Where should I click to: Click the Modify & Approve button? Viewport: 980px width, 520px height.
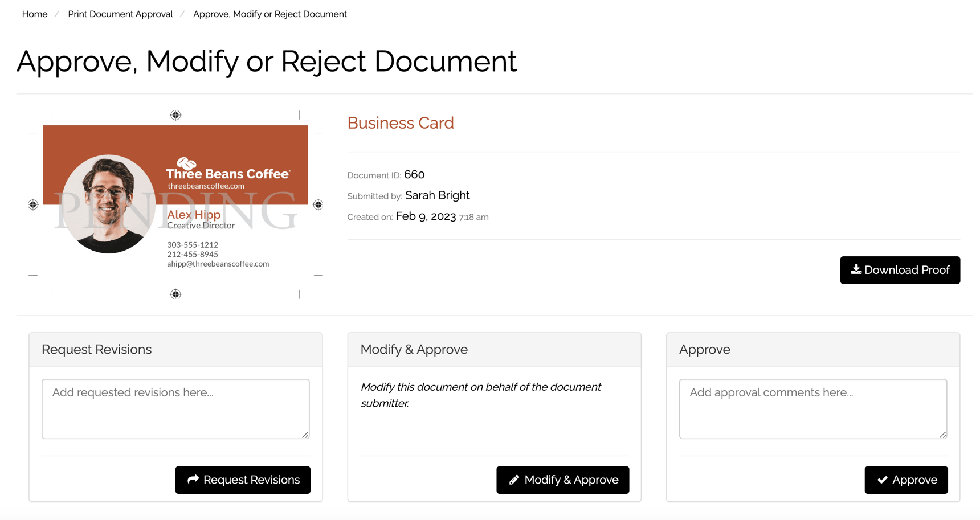[562, 480]
